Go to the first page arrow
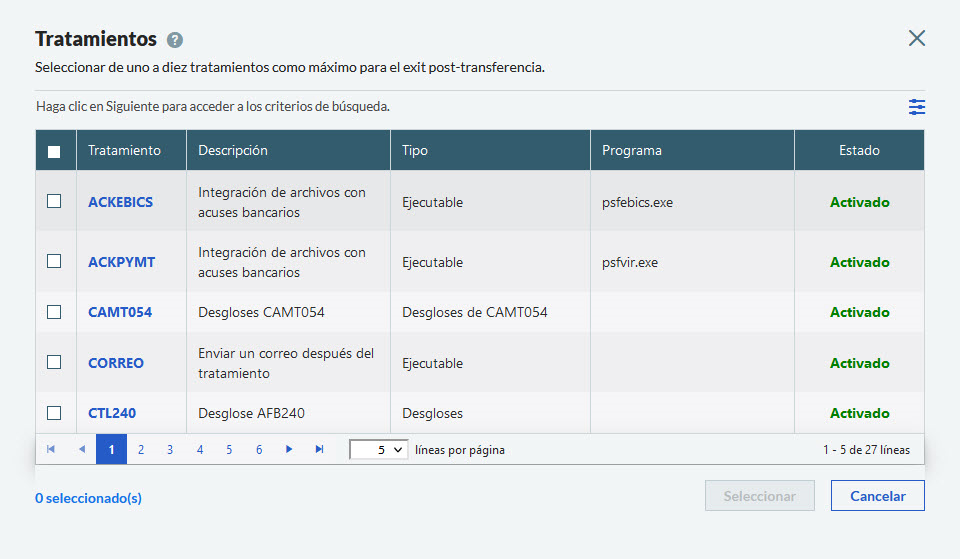This screenshot has width=960, height=559. pyautogui.click(x=51, y=450)
